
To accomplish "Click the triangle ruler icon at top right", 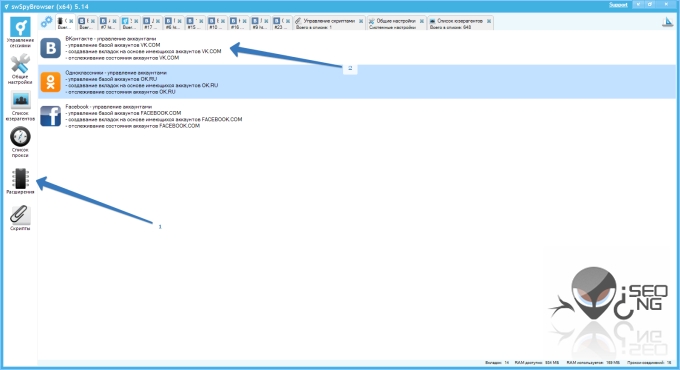I will tap(667, 22).
